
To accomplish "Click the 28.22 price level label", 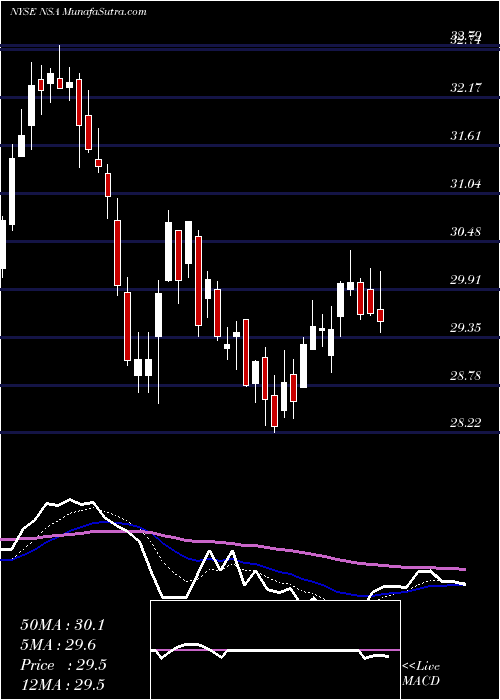I will tap(466, 423).
